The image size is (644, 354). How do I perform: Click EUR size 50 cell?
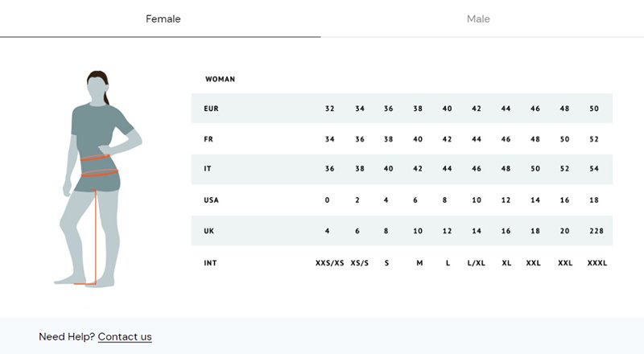pos(594,109)
